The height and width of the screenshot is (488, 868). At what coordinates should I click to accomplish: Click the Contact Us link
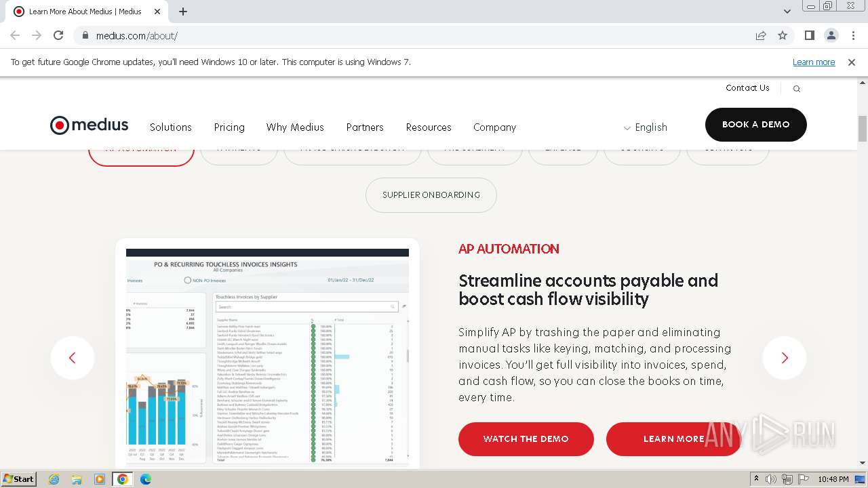tap(747, 88)
